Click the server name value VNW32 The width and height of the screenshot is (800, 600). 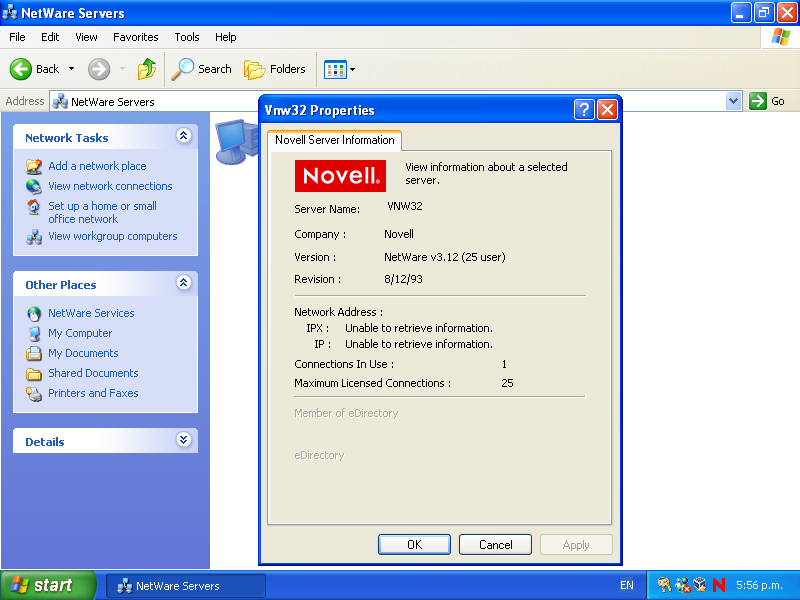click(405, 206)
